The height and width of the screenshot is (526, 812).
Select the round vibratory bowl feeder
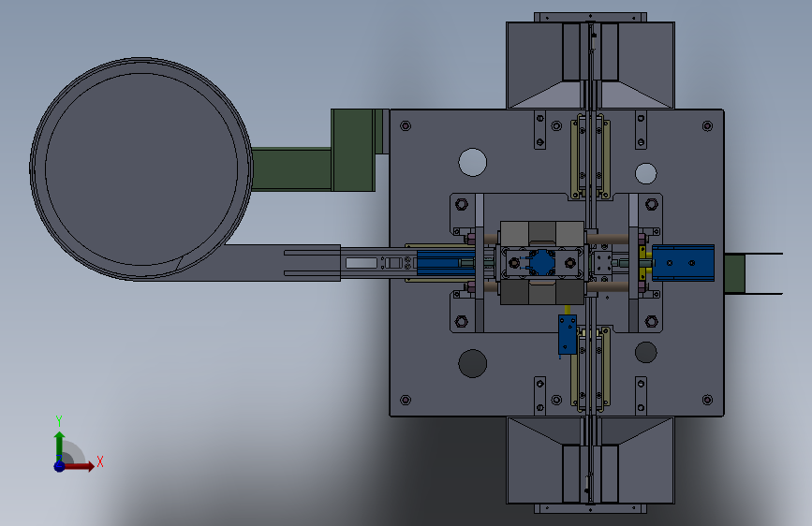click(x=140, y=168)
